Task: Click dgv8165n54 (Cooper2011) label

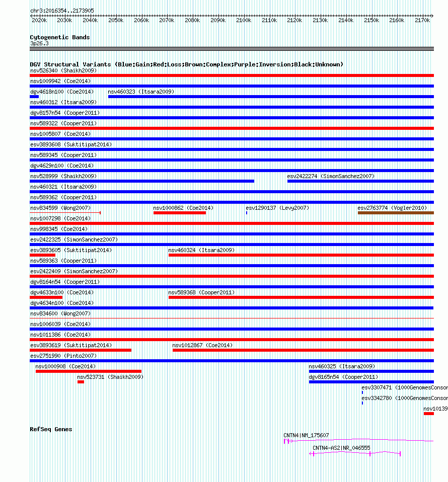Action: [343, 377]
